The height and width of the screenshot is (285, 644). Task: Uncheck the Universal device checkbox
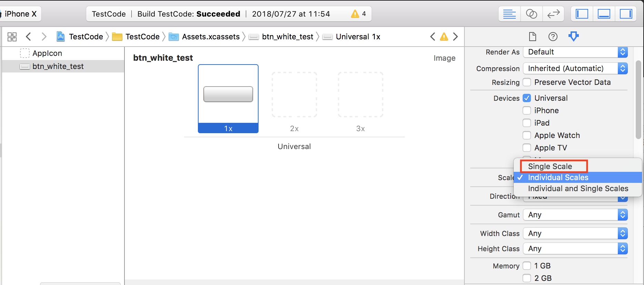click(x=527, y=98)
